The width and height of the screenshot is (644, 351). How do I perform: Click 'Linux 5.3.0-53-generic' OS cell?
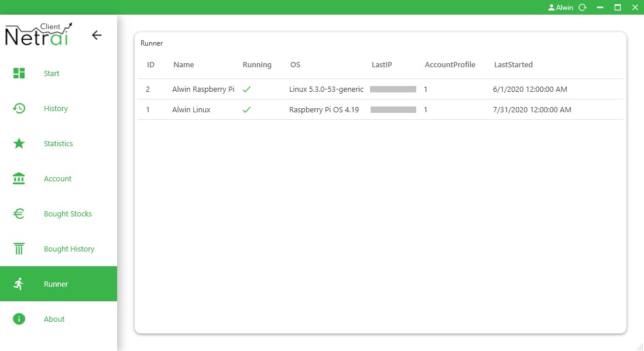(327, 89)
